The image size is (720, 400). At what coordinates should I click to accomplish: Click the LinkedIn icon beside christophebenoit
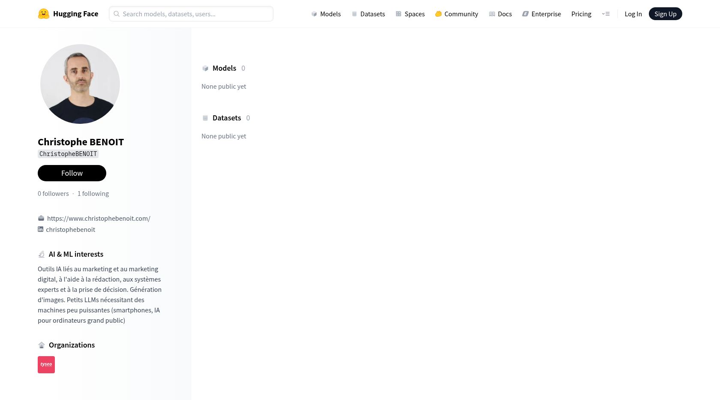click(40, 229)
